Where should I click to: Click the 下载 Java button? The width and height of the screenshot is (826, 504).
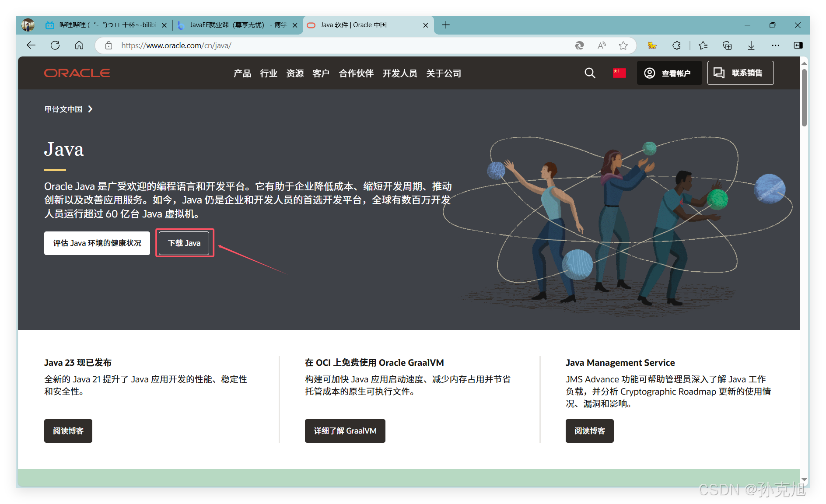(184, 243)
